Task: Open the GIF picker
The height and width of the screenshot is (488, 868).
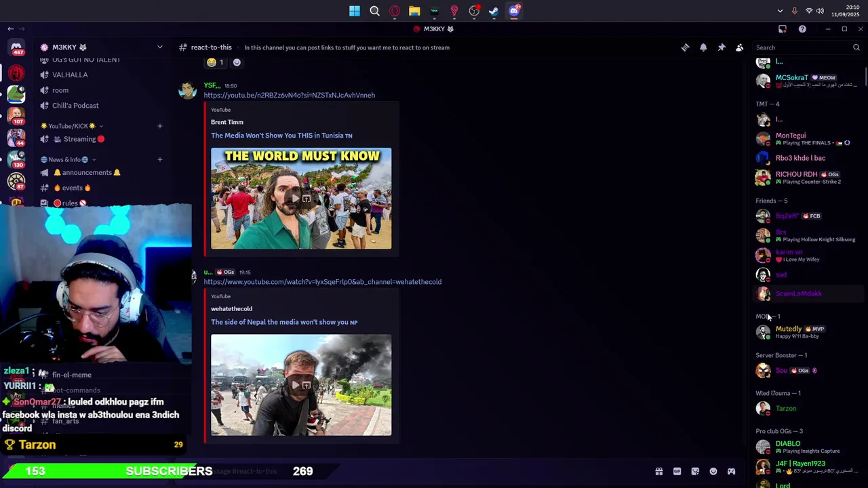Action: click(677, 471)
